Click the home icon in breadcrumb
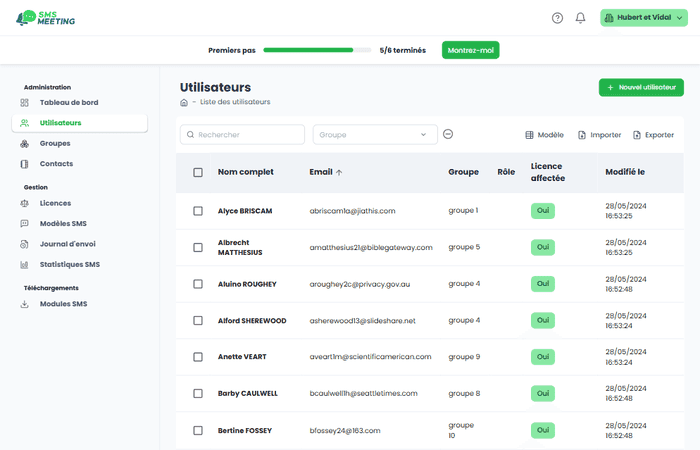Screen dimensions: 700x450 [184, 102]
